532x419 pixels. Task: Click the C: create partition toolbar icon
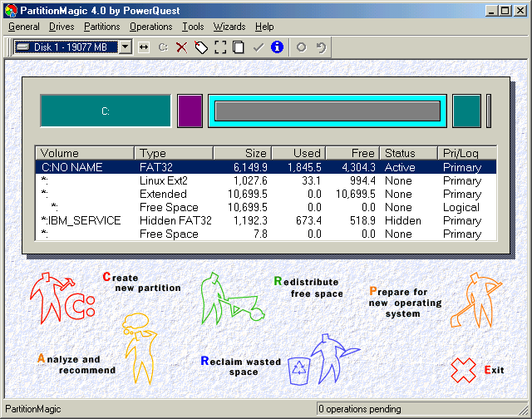tap(163, 47)
